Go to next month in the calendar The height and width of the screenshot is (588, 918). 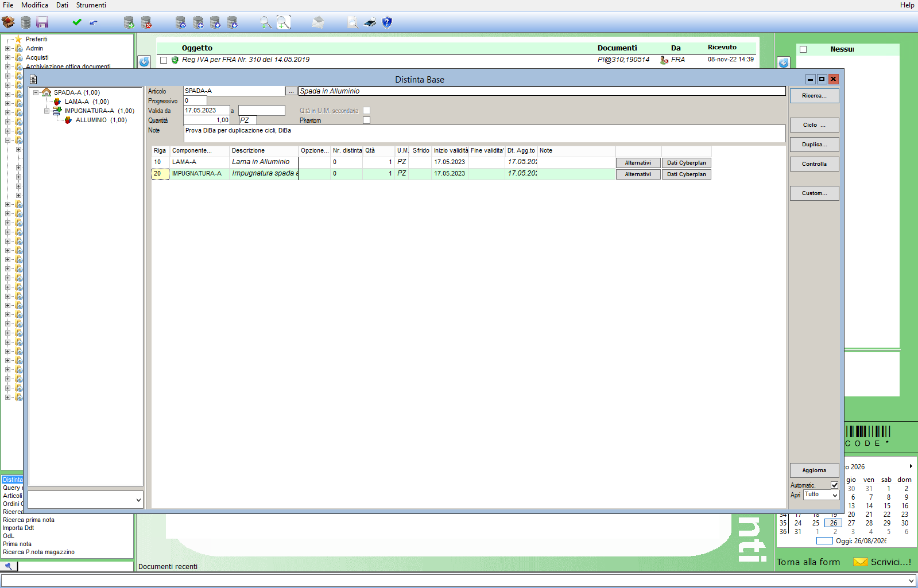(x=911, y=466)
